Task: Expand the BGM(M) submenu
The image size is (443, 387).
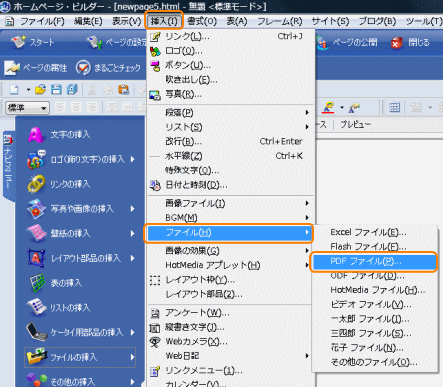Action: click(231, 218)
